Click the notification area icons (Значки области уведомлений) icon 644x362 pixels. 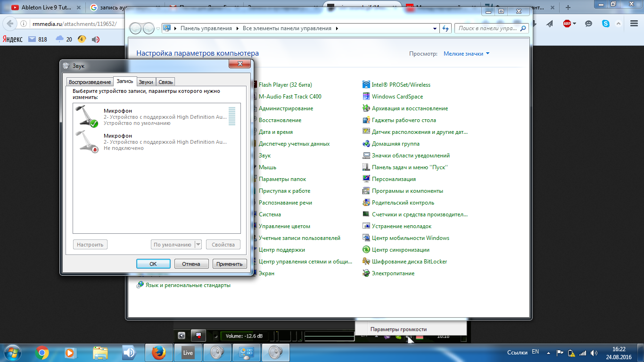(366, 156)
